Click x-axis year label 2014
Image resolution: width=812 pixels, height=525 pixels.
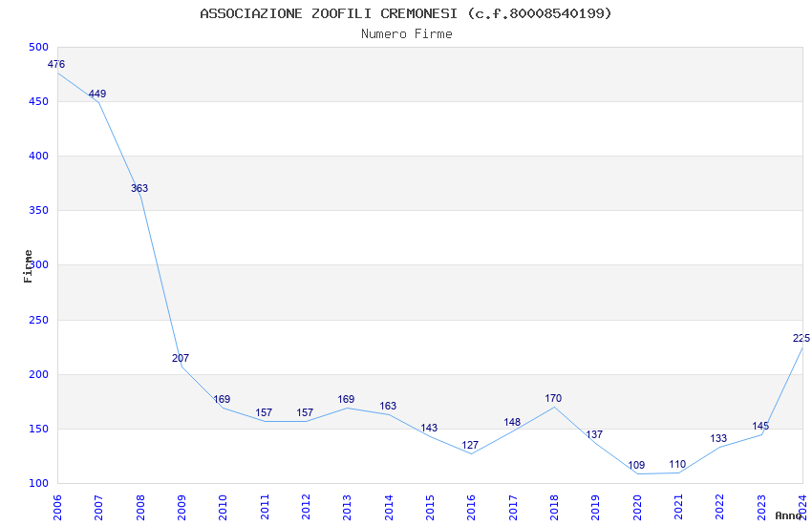tap(389, 508)
